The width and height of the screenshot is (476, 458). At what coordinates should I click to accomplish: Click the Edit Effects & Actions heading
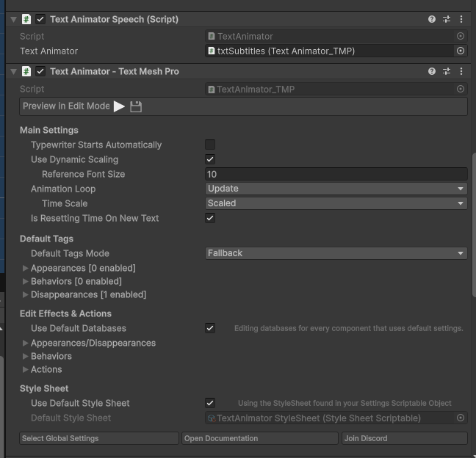click(65, 313)
